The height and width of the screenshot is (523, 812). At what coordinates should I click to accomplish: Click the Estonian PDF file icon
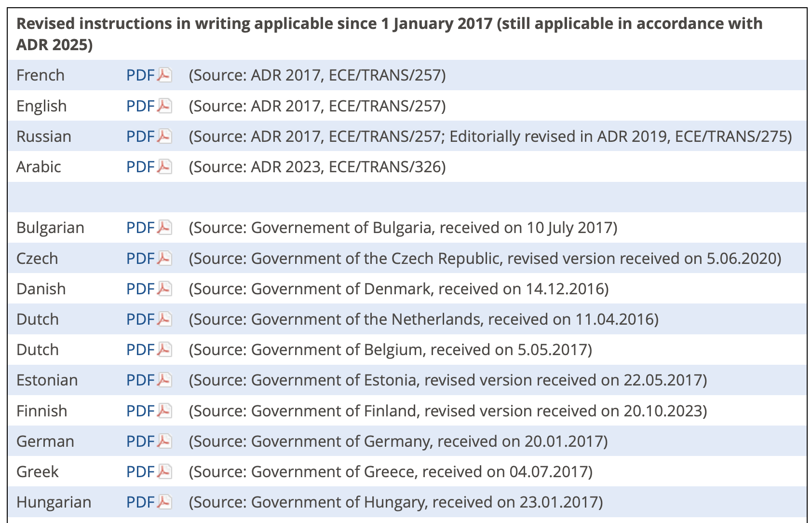(165, 380)
